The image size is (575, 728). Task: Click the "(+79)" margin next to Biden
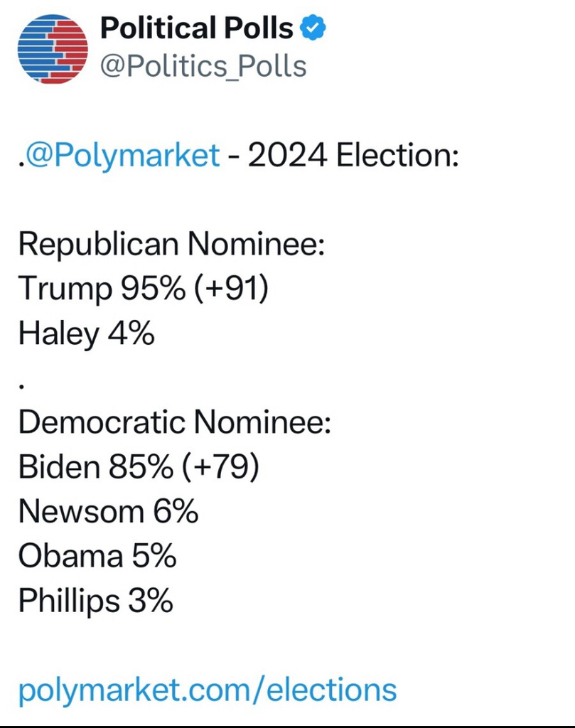pyautogui.click(x=220, y=468)
